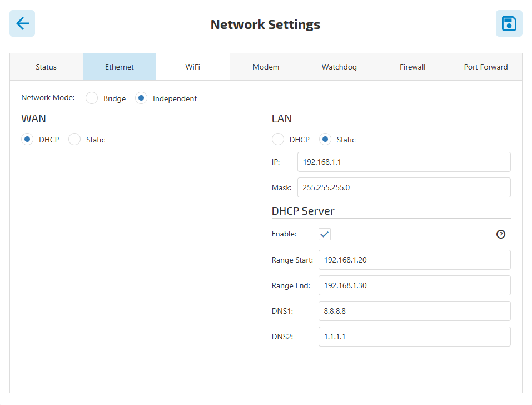Choose WAN DHCP option

coord(27,140)
